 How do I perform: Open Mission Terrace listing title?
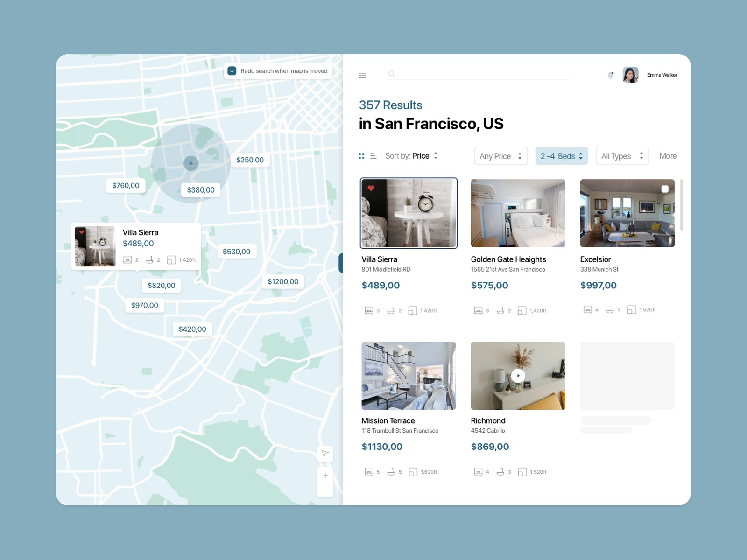[x=388, y=421]
